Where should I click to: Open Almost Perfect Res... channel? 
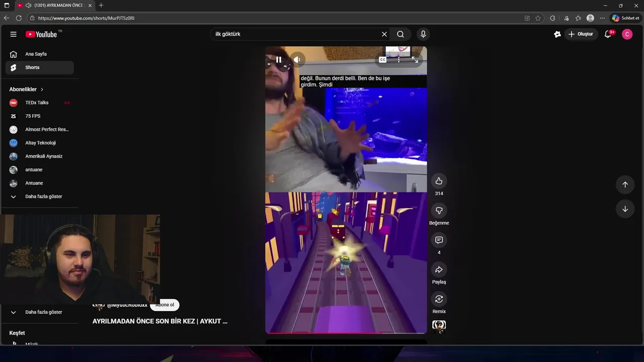click(40, 130)
